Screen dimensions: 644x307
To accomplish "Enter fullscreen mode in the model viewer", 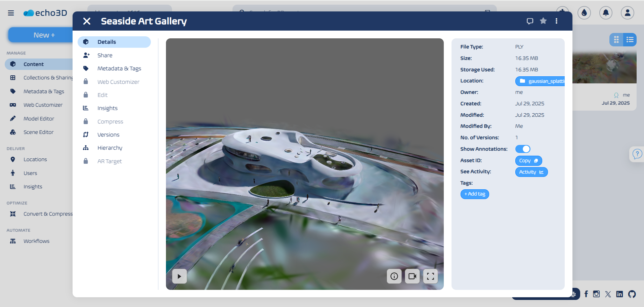I will pos(430,276).
